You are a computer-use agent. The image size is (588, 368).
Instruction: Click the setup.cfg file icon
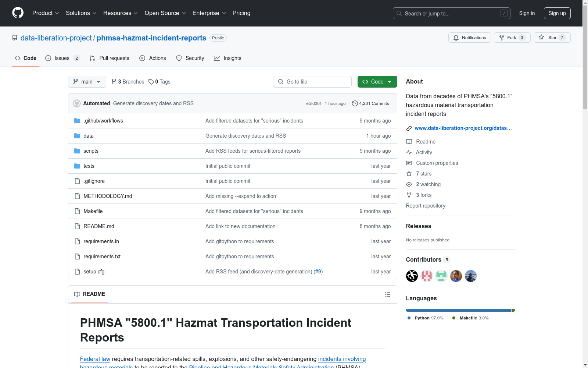click(x=77, y=272)
